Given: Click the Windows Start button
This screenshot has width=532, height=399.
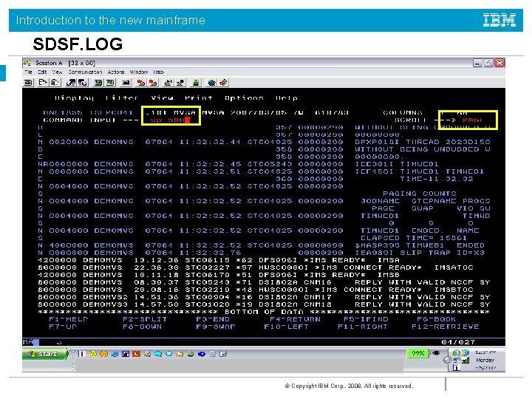Looking at the screenshot, I should pos(45,354).
